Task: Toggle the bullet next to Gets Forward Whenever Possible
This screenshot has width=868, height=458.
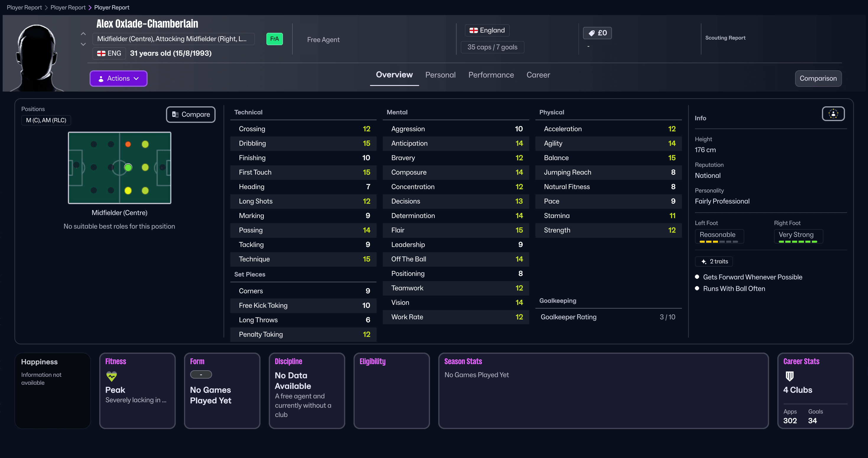Action: 698,277
